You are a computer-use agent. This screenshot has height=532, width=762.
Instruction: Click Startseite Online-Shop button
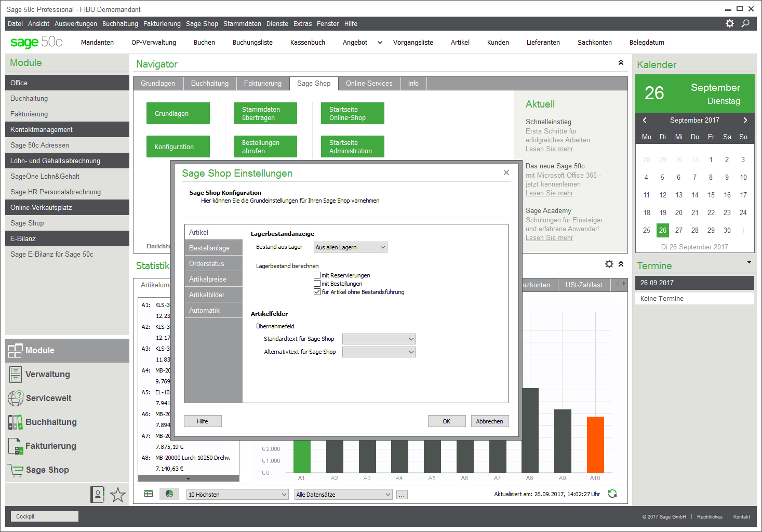353,113
